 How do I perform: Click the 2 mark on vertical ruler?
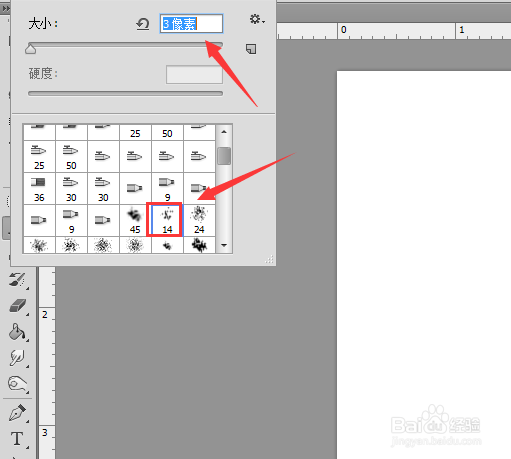[45, 314]
